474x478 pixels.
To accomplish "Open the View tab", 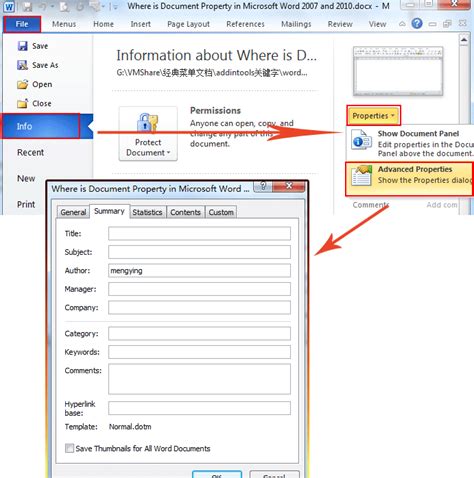I will 377,24.
